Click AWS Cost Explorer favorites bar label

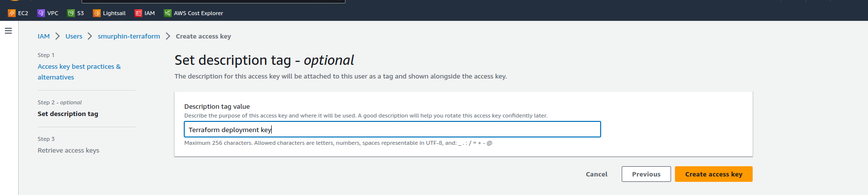click(x=198, y=13)
